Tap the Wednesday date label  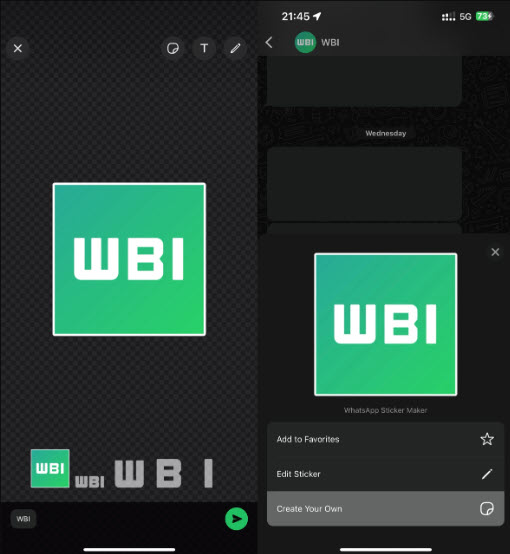[386, 133]
